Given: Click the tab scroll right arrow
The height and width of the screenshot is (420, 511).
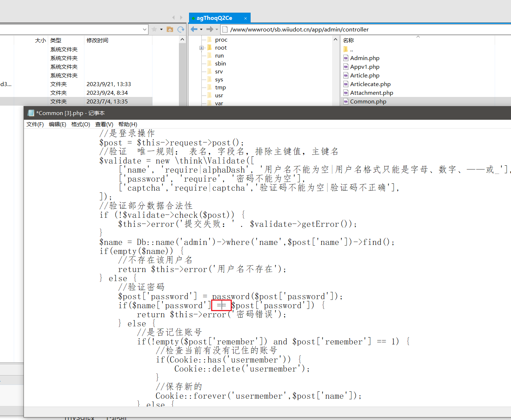Looking at the screenshot, I should coord(181,17).
